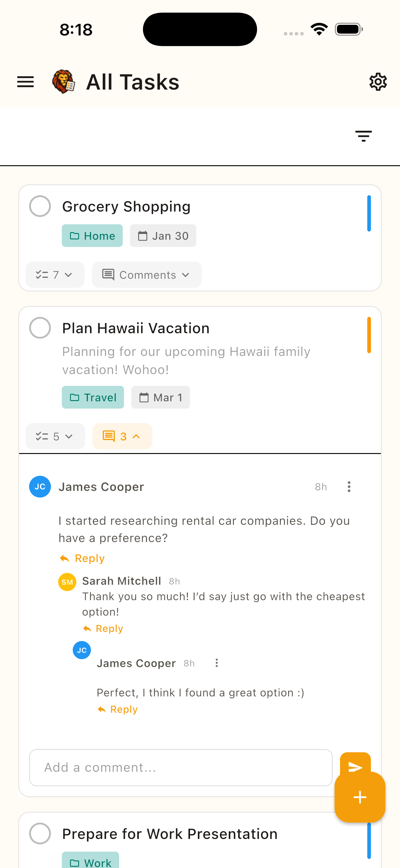
Task: Click the calendar icon on the Jan 30 chip
Action: pyautogui.click(x=143, y=235)
